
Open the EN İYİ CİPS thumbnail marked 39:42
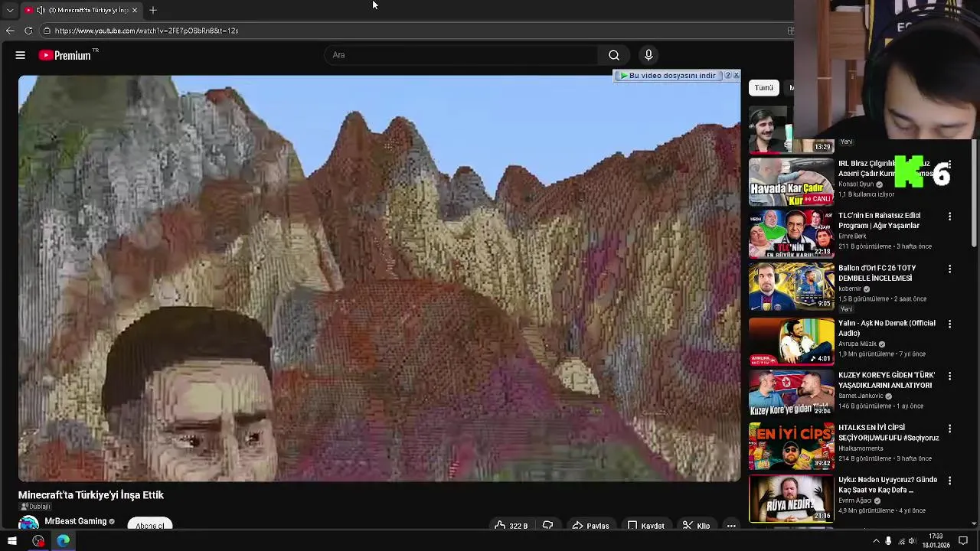pos(791,445)
